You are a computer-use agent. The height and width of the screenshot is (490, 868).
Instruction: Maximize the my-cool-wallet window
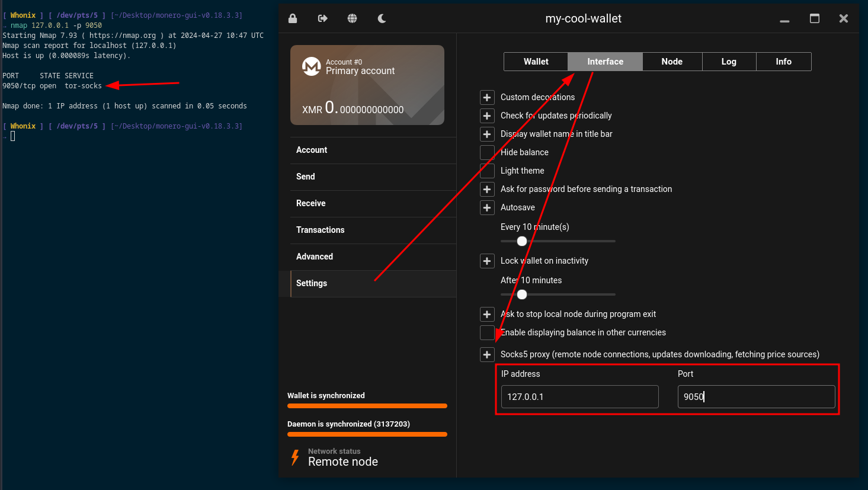815,18
